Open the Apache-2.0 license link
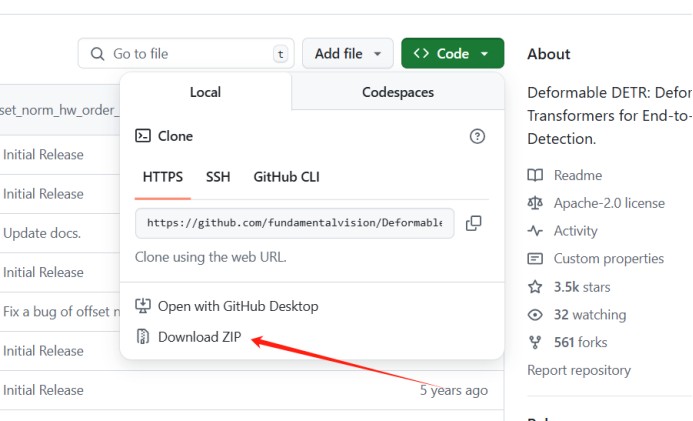693x421 pixels. (609, 203)
